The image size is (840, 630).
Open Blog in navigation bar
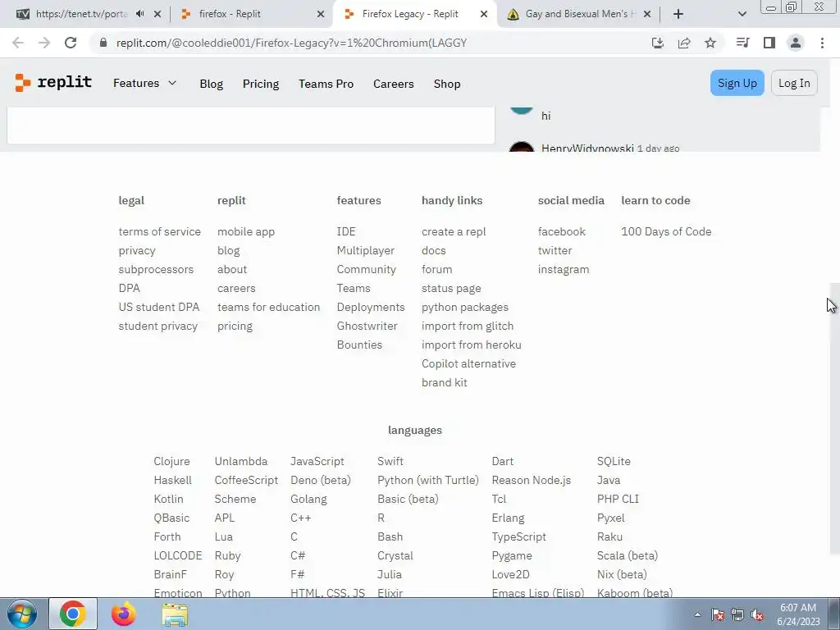coord(211,84)
